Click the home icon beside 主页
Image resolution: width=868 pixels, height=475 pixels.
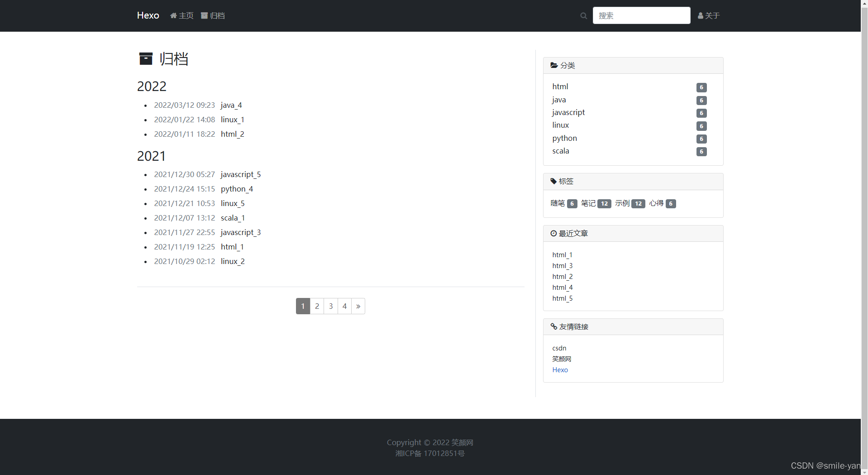[173, 15]
